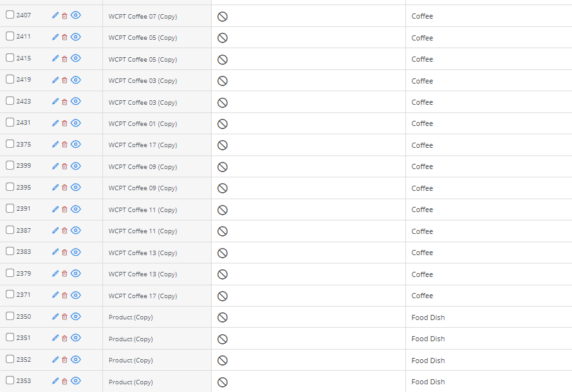Click the eye preview icon for item 2383

[x=76, y=252]
